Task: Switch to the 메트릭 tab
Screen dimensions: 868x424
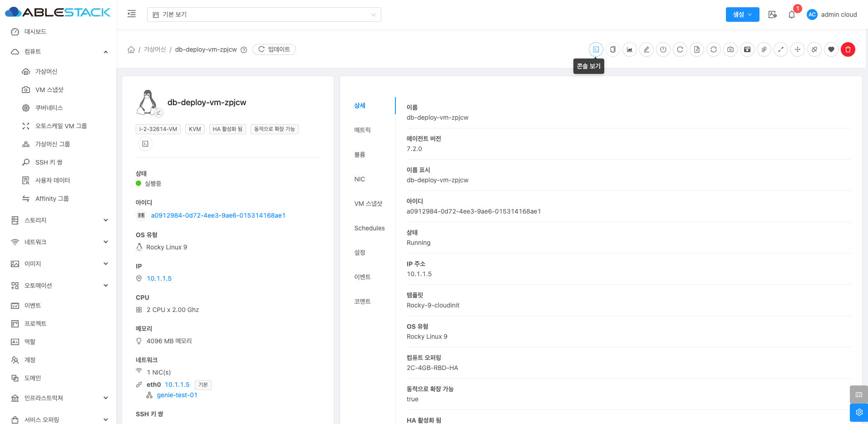Action: pyautogui.click(x=362, y=130)
